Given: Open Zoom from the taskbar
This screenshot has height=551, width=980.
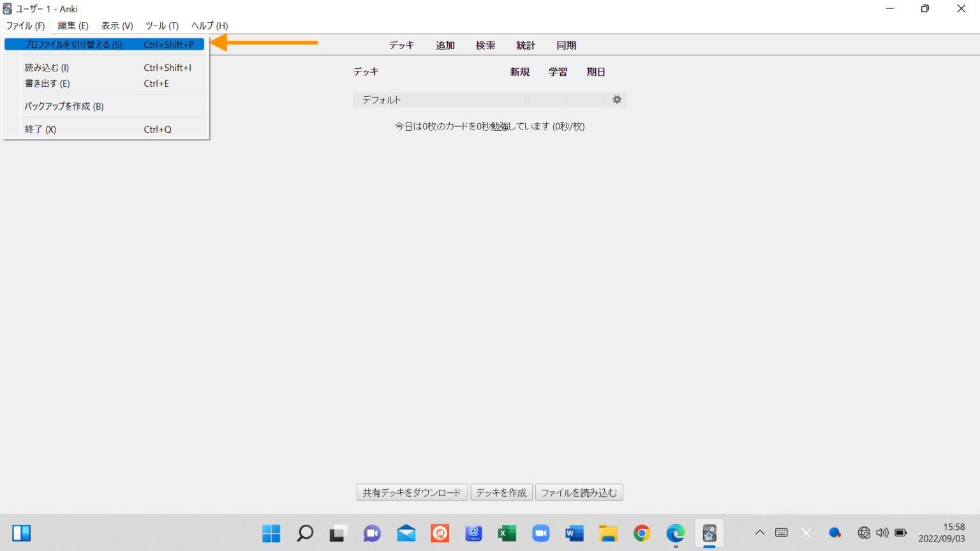Looking at the screenshot, I should [x=541, y=533].
